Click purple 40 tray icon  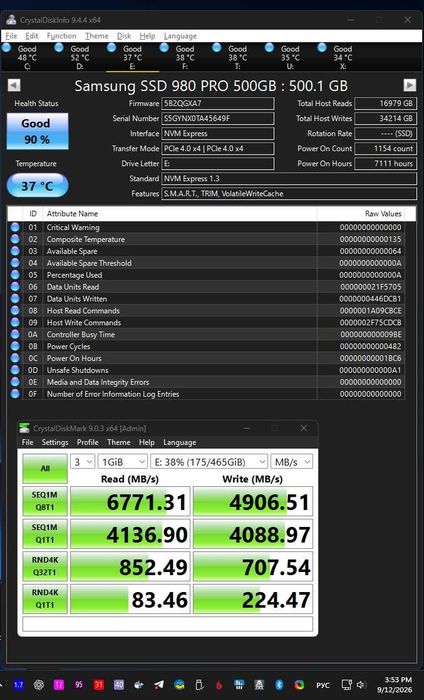click(x=119, y=684)
